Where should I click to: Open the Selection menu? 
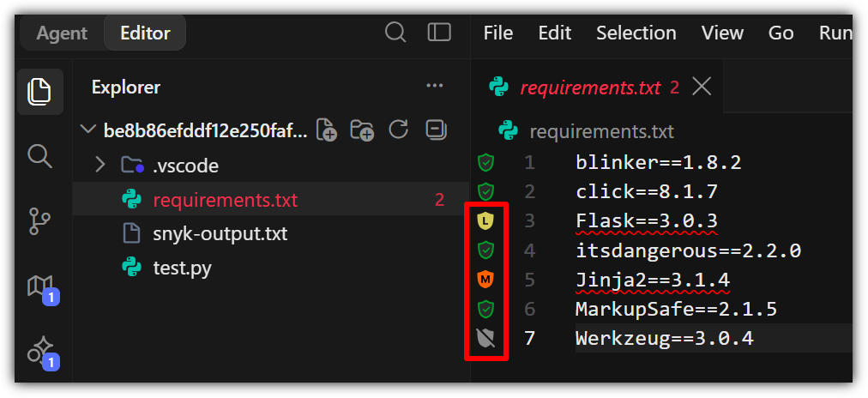pos(636,33)
